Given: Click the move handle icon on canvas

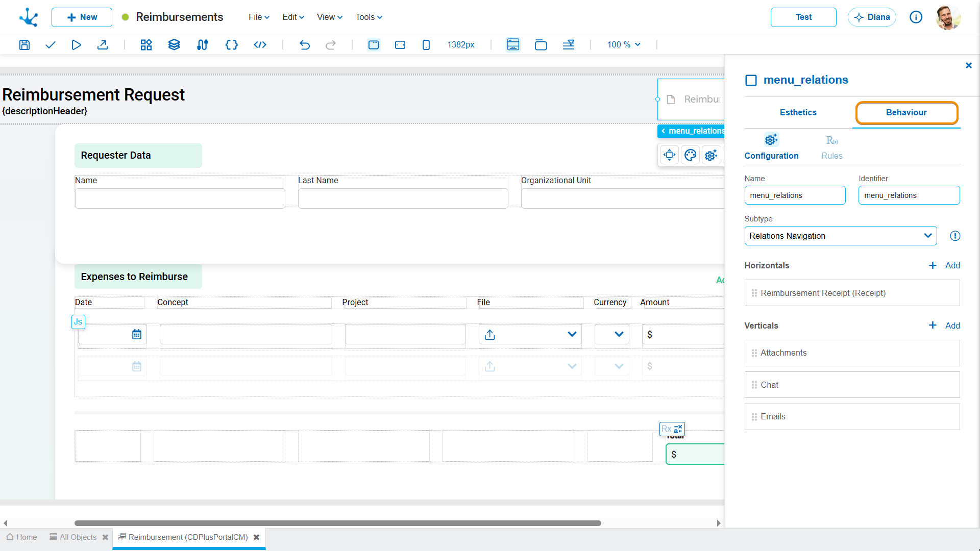Looking at the screenshot, I should [x=669, y=155].
